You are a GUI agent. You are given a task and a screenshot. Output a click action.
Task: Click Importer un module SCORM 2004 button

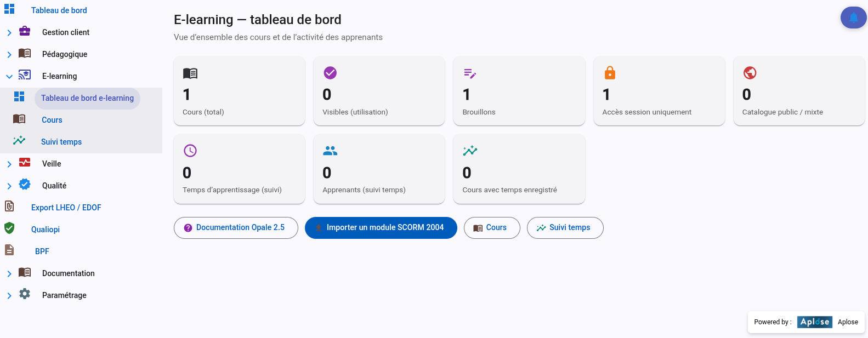click(x=381, y=228)
